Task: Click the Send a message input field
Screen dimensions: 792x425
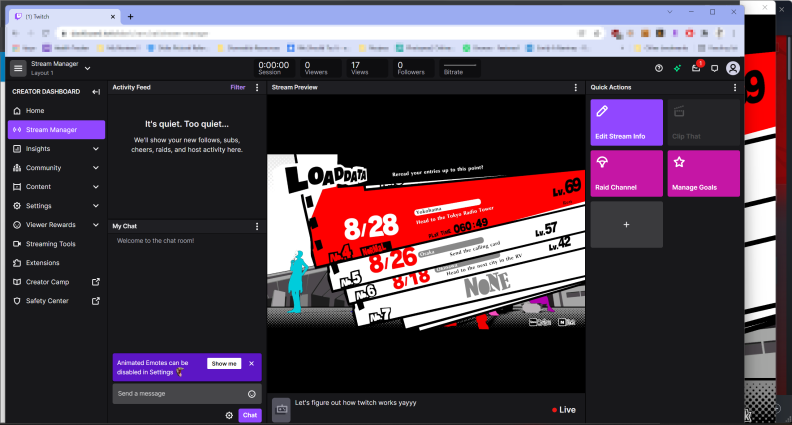Action: click(187, 394)
